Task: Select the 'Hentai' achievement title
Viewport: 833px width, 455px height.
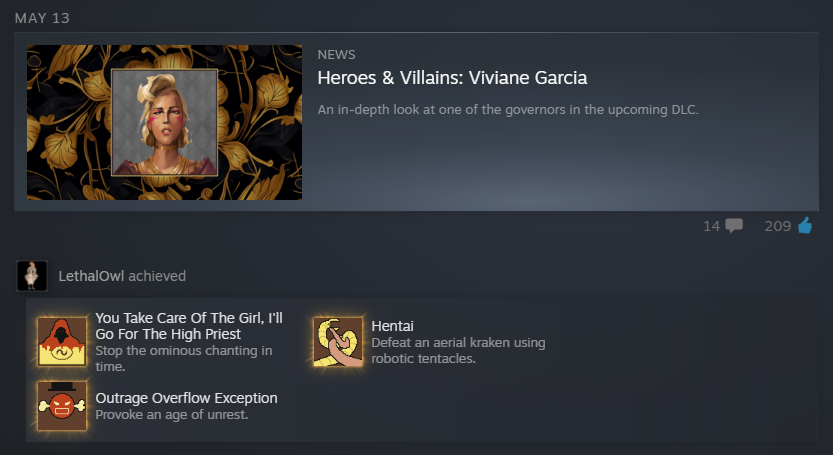Action: tap(393, 326)
